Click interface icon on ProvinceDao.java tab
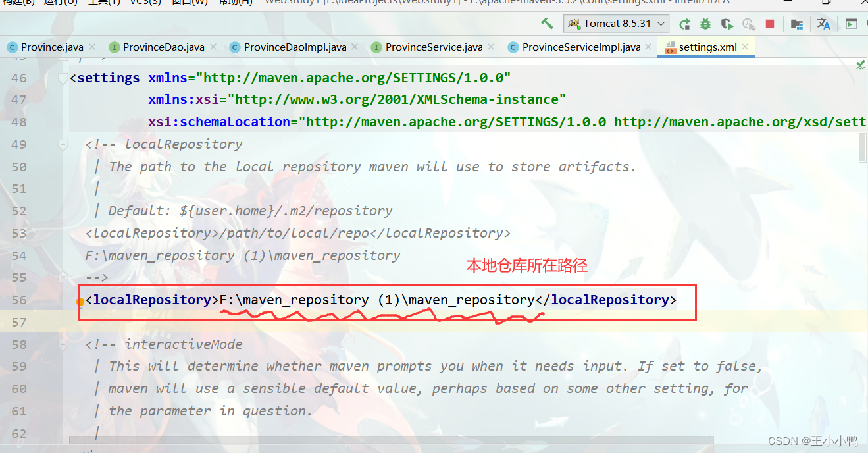This screenshot has width=868, height=453. [114, 47]
